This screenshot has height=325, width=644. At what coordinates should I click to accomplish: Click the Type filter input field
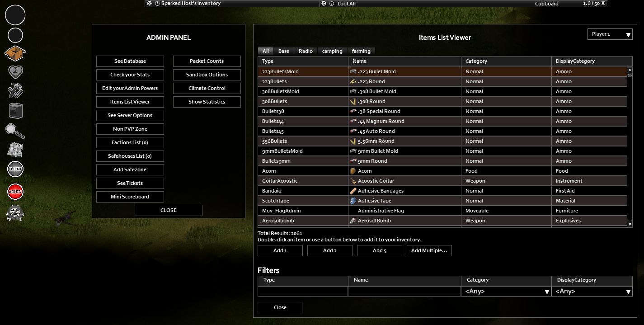[x=303, y=292]
